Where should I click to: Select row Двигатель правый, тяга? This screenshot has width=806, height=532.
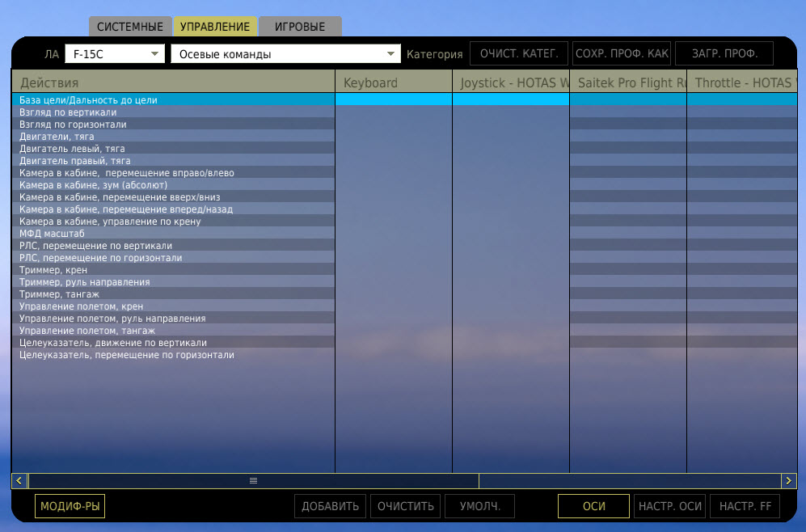tap(173, 160)
